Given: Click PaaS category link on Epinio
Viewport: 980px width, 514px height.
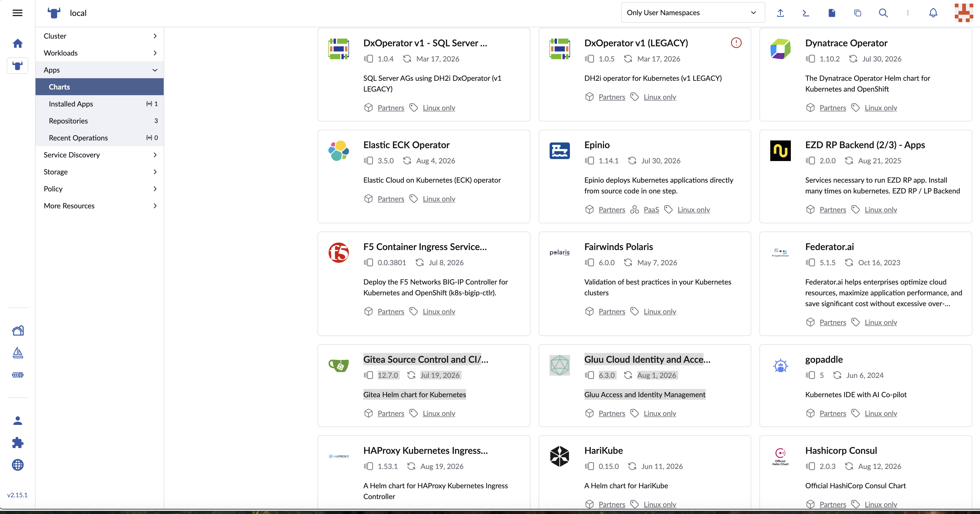Looking at the screenshot, I should coord(651,209).
